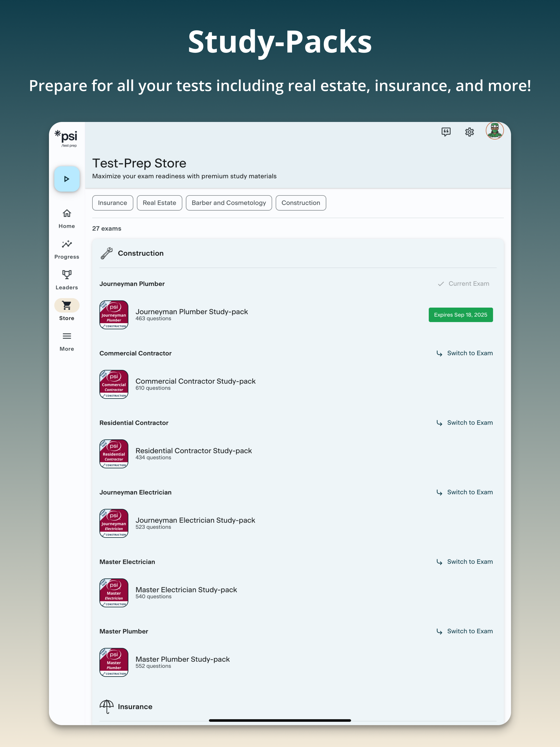Open Master Electrician study-pack badge
This screenshot has height=747, width=560.
coord(114,593)
